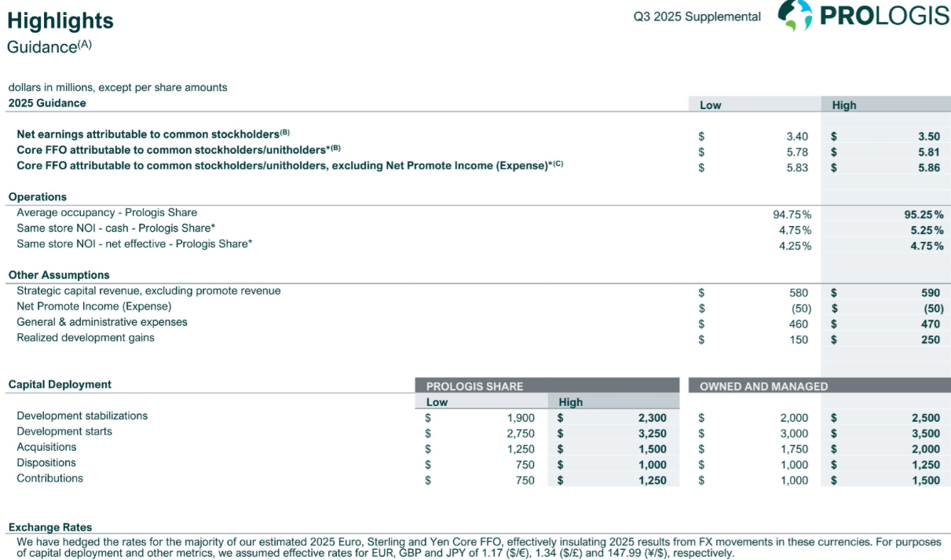
Task: Select average occupancy low 94.75%
Action: point(792,214)
